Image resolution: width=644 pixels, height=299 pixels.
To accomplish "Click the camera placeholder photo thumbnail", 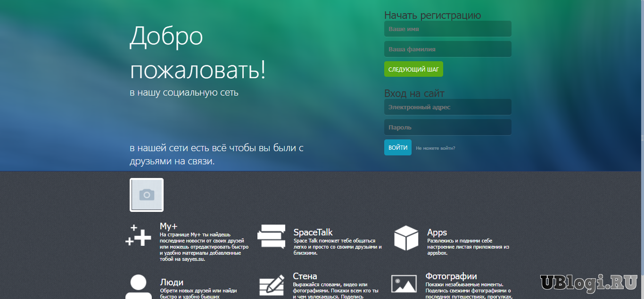I will pos(147,195).
